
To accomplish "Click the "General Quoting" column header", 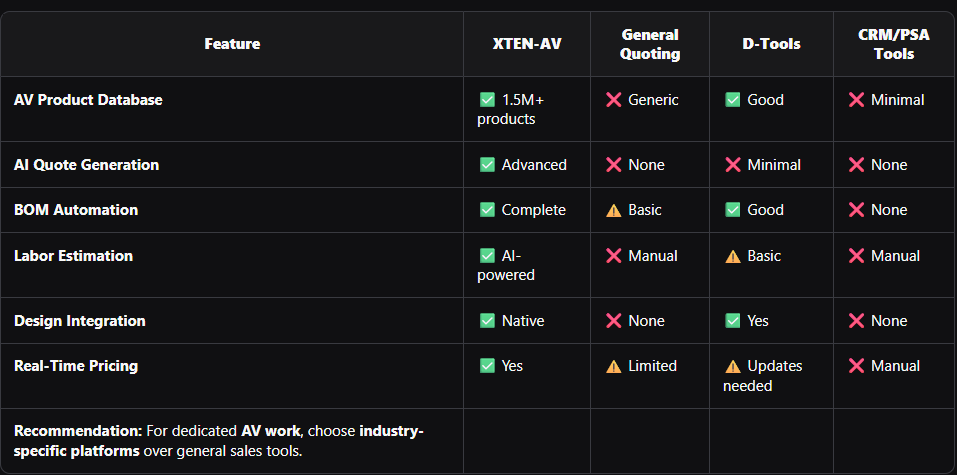I will 650,44.
